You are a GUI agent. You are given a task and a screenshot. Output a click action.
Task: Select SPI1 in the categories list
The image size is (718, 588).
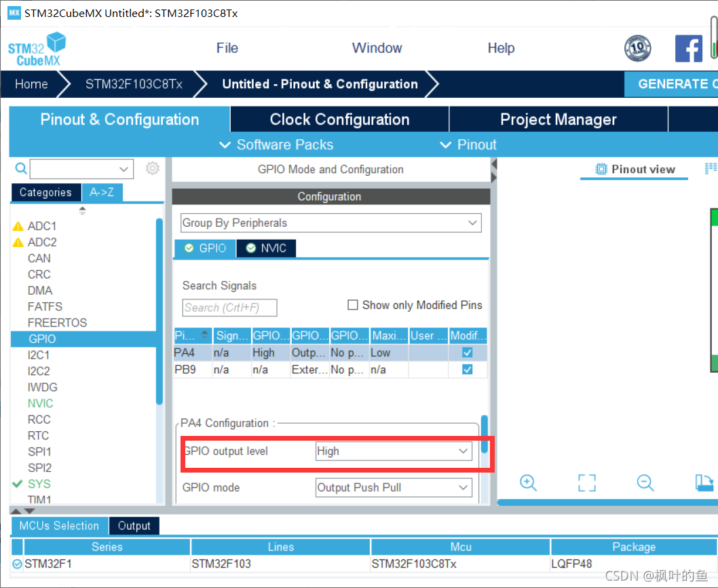tap(39, 452)
